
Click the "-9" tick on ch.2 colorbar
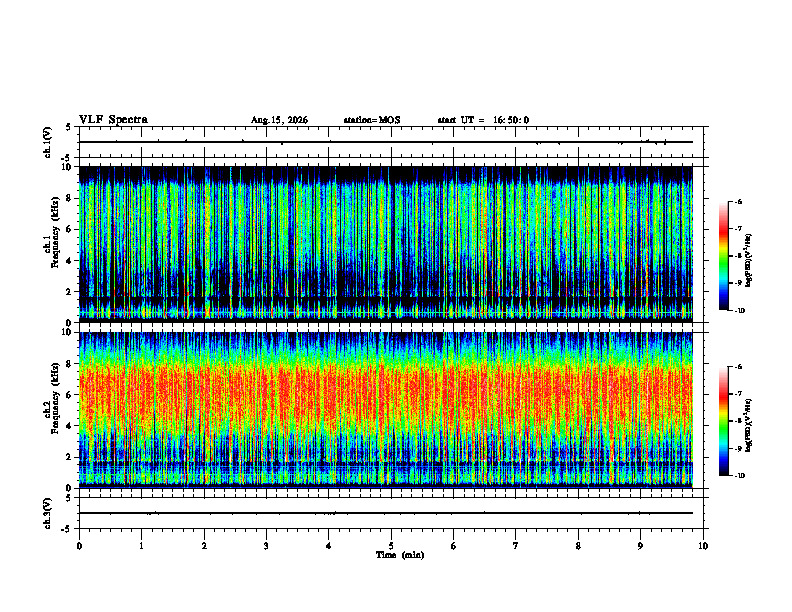[x=739, y=448]
